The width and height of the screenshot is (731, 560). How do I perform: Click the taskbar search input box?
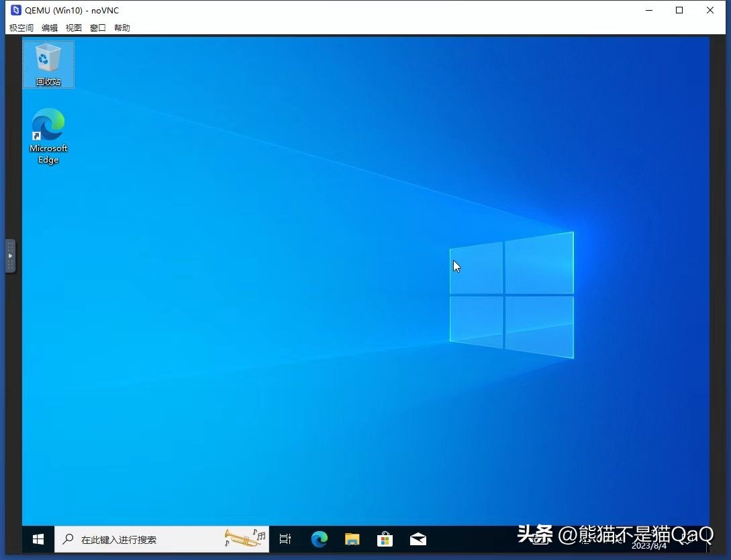(148, 540)
